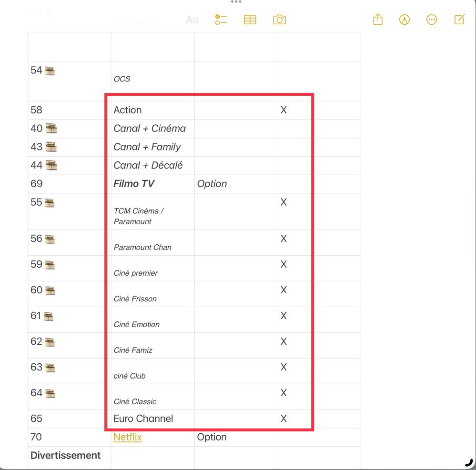The width and height of the screenshot is (476, 470).
Task: Select the TCM Cinéma / Paramount cell
Action: click(152, 211)
